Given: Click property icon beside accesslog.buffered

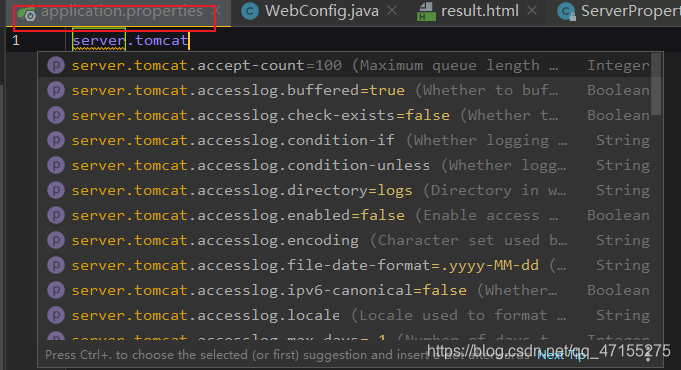Looking at the screenshot, I should (x=56, y=90).
